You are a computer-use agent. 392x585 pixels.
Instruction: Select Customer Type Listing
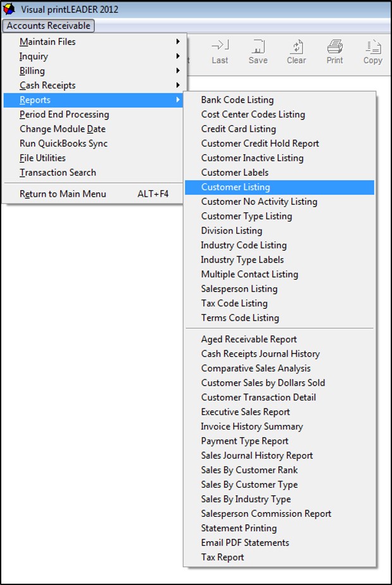[x=279, y=216]
